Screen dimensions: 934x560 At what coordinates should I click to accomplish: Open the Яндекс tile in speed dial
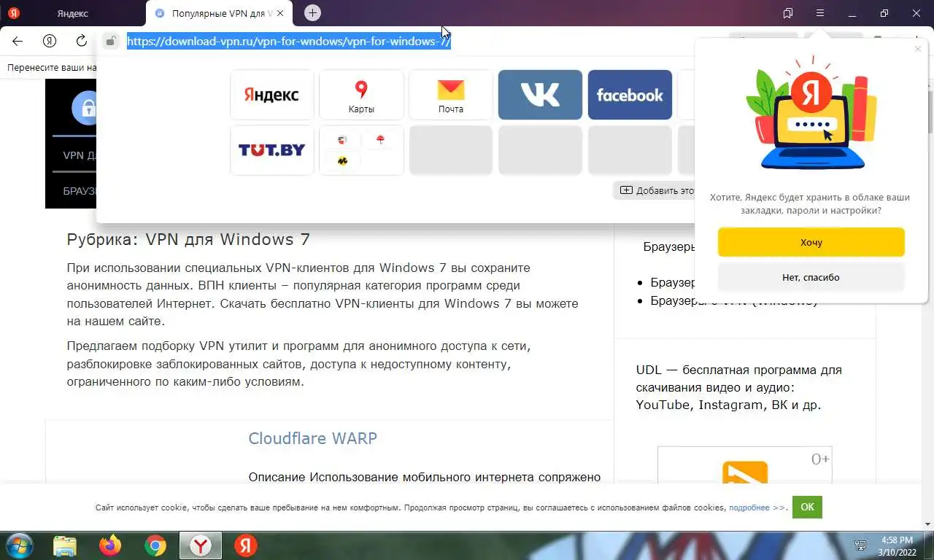271,95
